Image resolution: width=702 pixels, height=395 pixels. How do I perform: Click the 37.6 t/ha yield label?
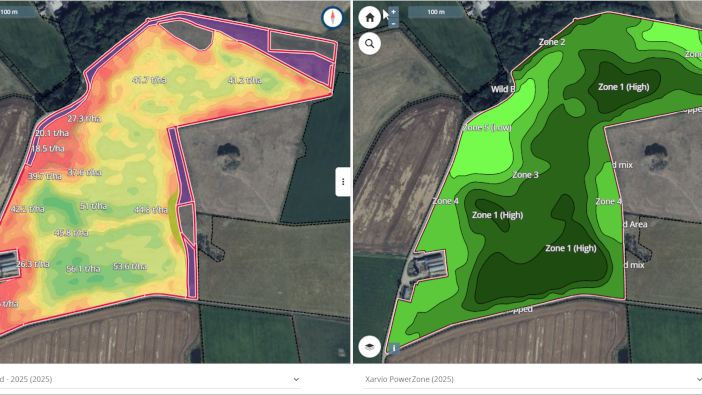85,172
